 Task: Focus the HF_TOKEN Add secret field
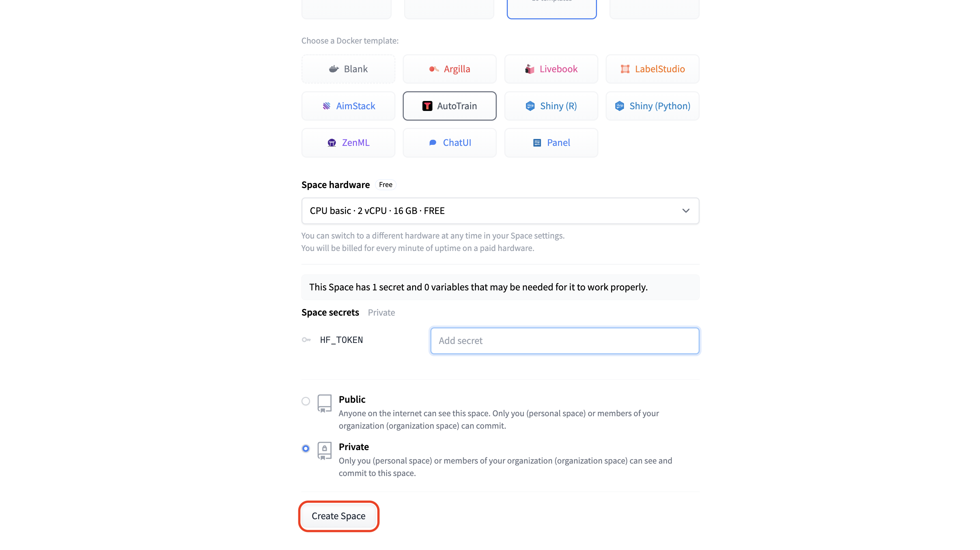point(564,341)
